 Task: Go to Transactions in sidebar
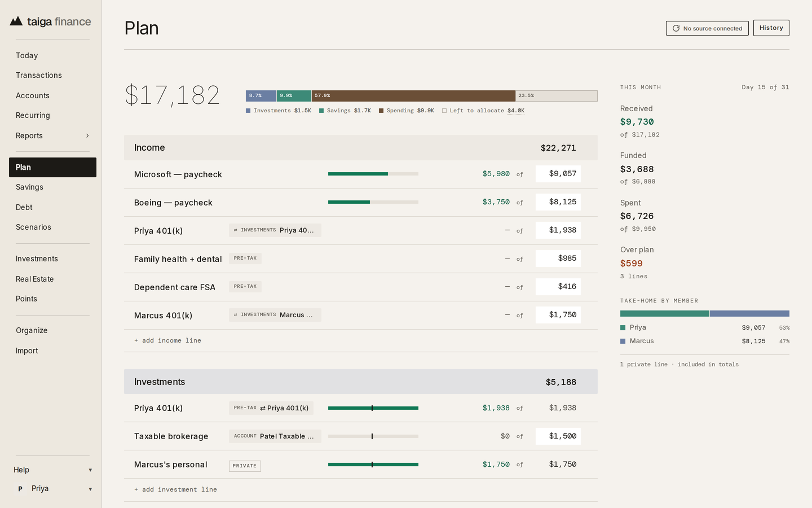point(52,75)
